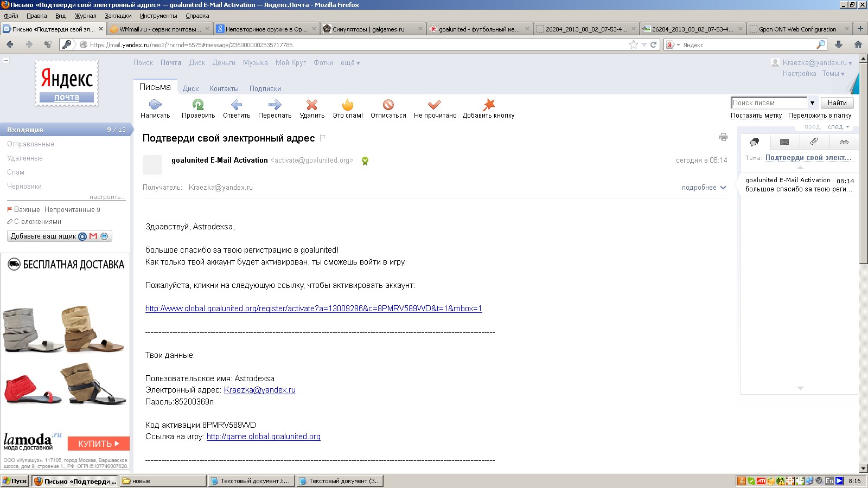The image size is (868, 488).
Task: Click the Написать compose icon
Action: pos(155,104)
